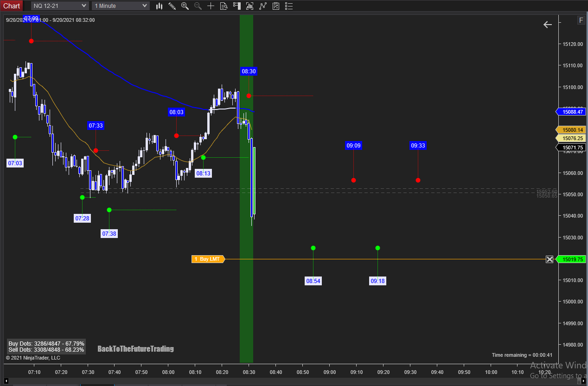Select the Chart tab label
588x386 pixels.
click(x=12, y=6)
